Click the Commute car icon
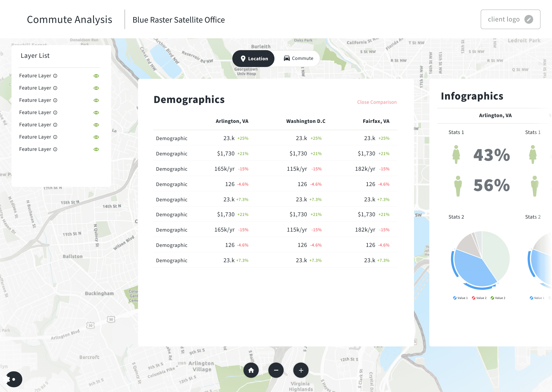 [x=287, y=58]
